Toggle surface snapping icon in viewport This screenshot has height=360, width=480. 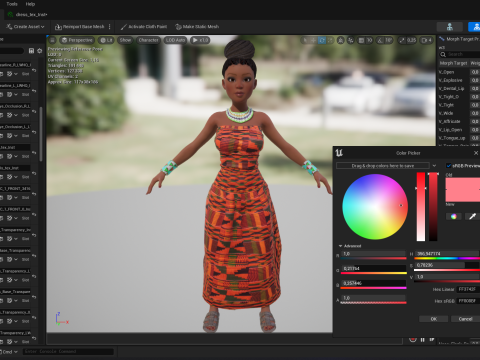[x=351, y=40]
